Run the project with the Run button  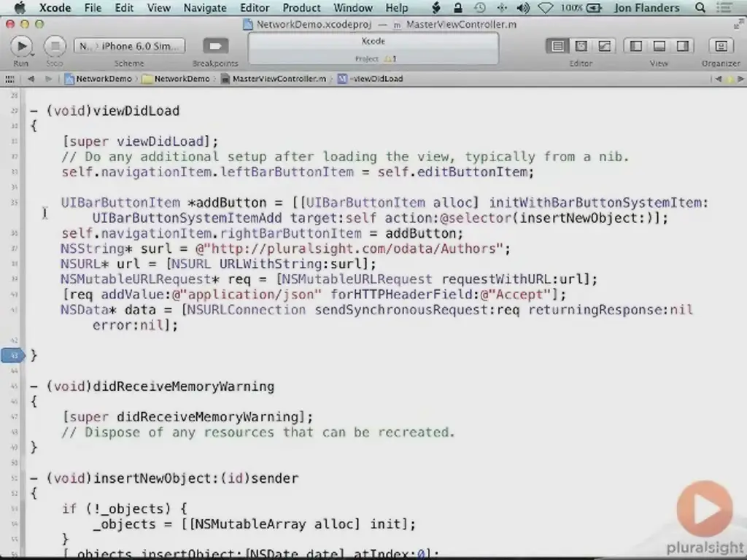pos(21,46)
